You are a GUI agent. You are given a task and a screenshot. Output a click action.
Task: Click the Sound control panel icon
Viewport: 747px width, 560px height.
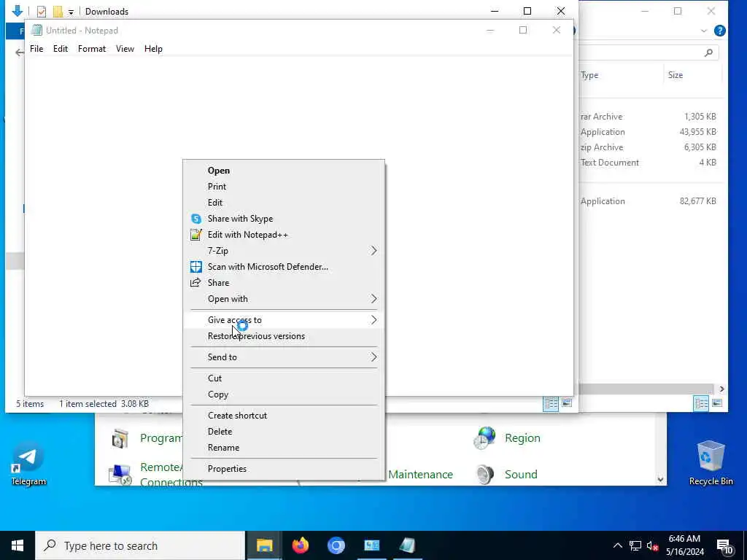click(485, 474)
